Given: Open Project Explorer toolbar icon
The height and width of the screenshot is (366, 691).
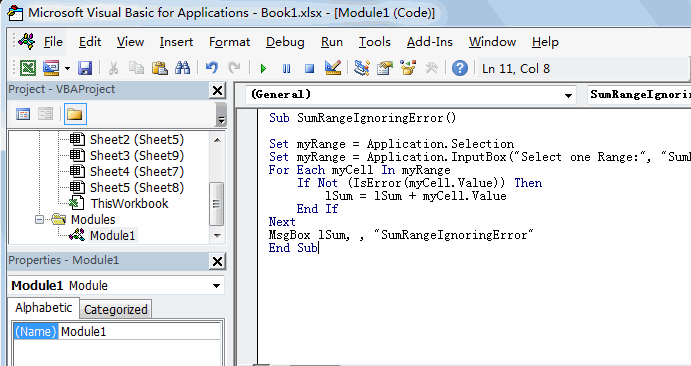Looking at the screenshot, I should pos(362,68).
